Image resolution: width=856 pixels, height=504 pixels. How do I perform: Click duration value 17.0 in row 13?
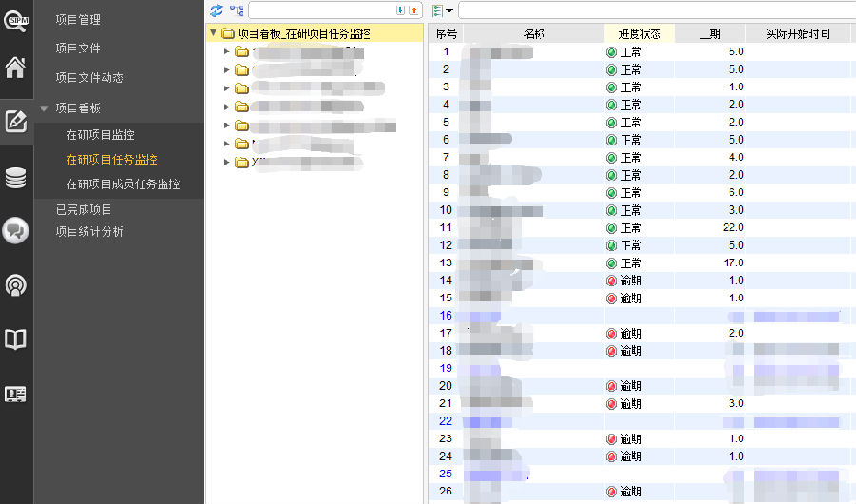coord(733,262)
